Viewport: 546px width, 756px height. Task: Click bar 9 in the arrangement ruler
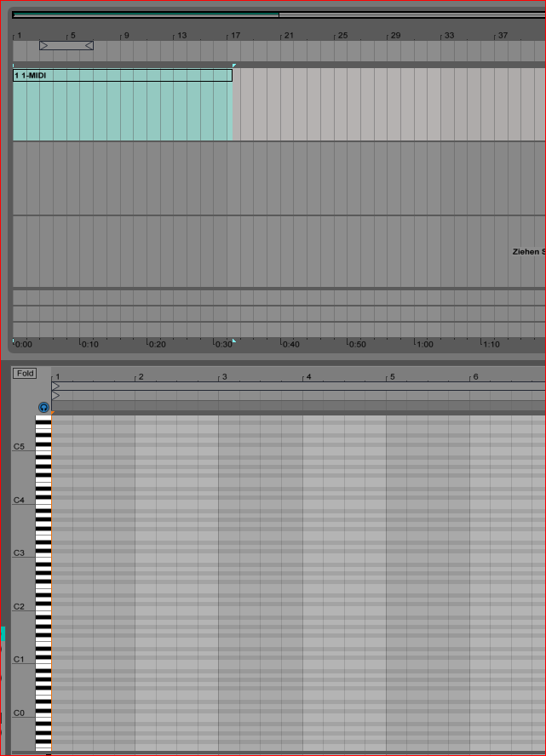click(x=126, y=35)
